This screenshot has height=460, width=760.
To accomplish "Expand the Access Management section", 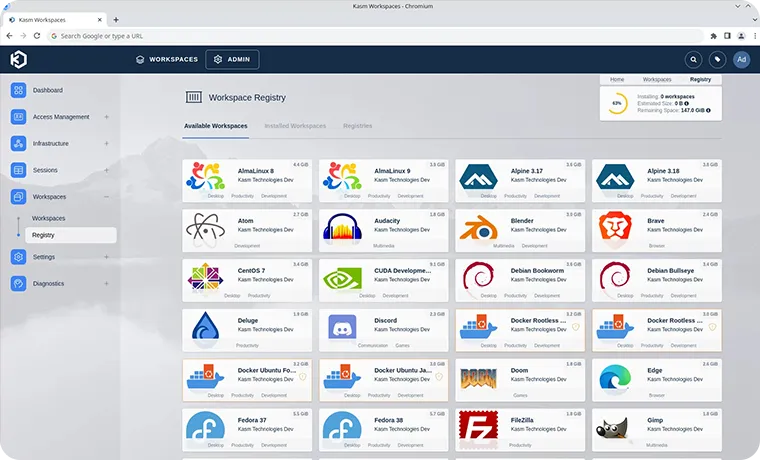I will 106,117.
